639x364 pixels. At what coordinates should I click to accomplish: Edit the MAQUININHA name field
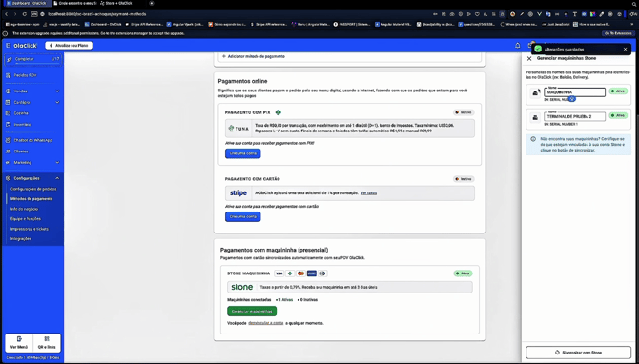tap(574, 92)
